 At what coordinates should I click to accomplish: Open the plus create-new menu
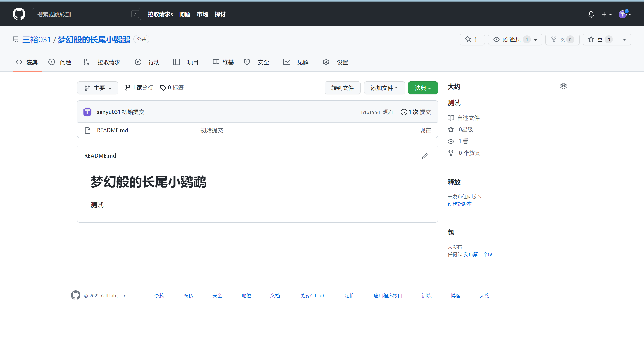(x=607, y=14)
